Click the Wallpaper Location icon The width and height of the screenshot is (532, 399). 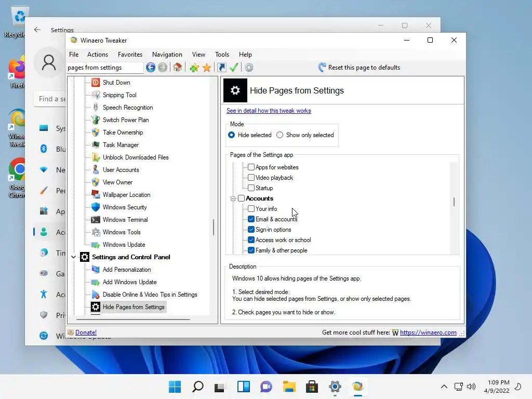pyautogui.click(x=96, y=195)
